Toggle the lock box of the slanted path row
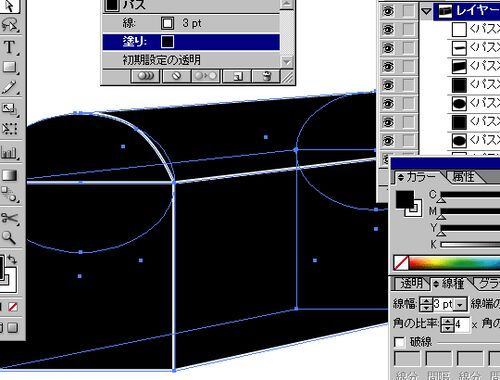The width and height of the screenshot is (500, 380). pos(408,67)
